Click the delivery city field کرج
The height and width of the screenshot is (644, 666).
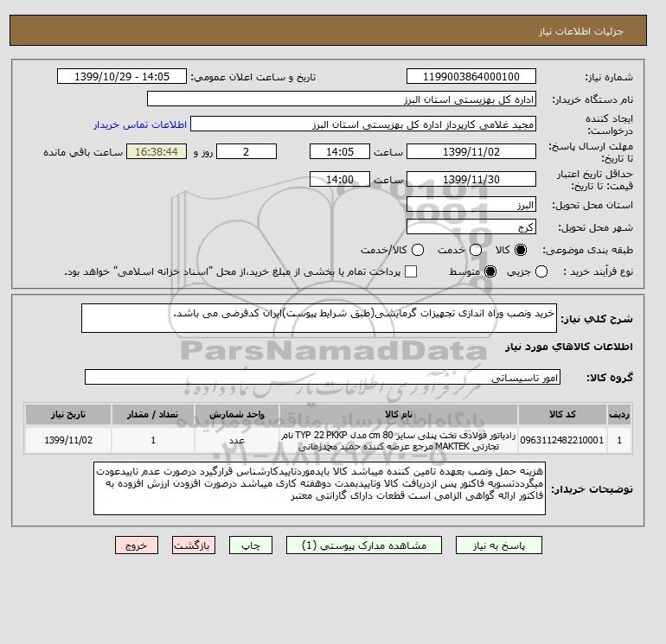tap(471, 226)
